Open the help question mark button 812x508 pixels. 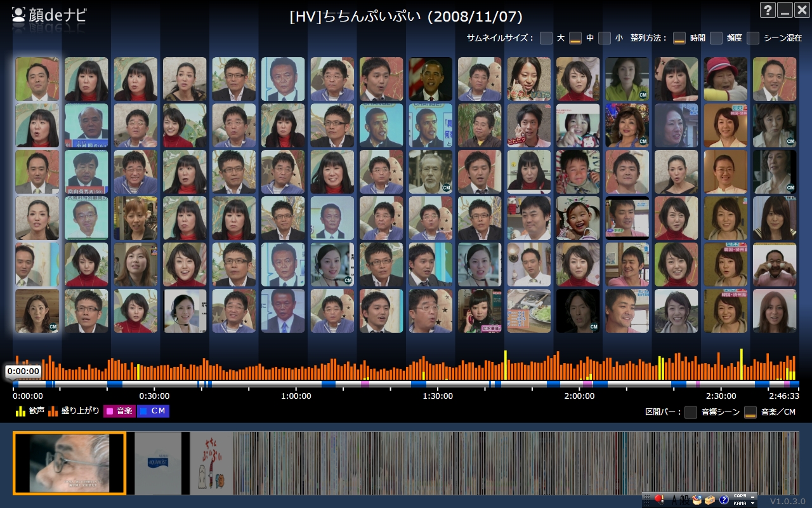point(768,10)
